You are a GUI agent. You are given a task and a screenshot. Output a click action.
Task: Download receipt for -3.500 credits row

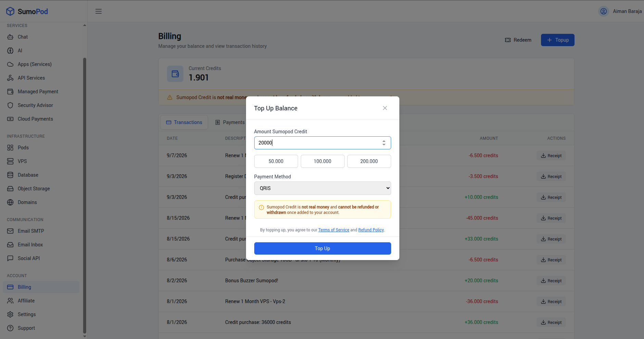click(551, 177)
